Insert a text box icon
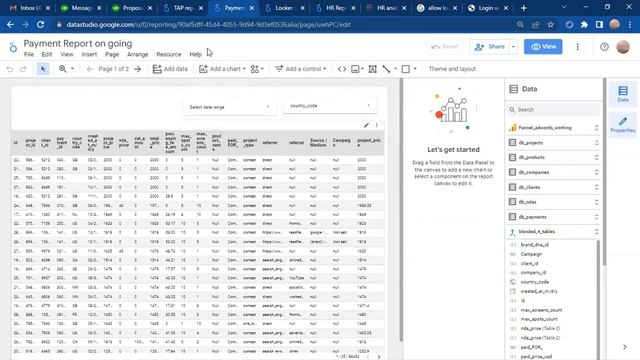The height and width of the screenshot is (360, 640). (x=373, y=69)
